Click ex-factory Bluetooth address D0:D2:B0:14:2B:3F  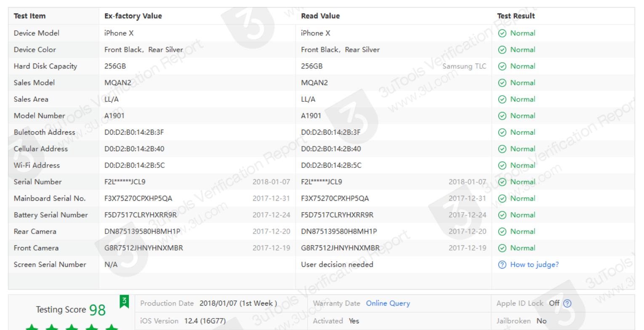(x=134, y=132)
